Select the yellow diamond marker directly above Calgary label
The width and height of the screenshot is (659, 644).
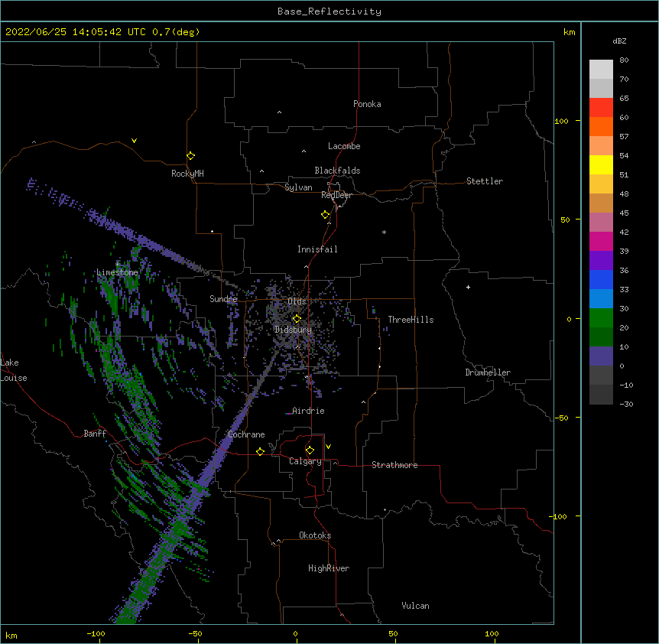(x=310, y=450)
